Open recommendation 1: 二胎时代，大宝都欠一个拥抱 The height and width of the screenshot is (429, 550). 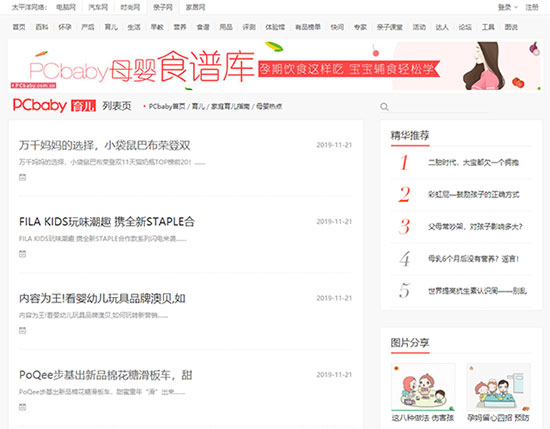[473, 162]
